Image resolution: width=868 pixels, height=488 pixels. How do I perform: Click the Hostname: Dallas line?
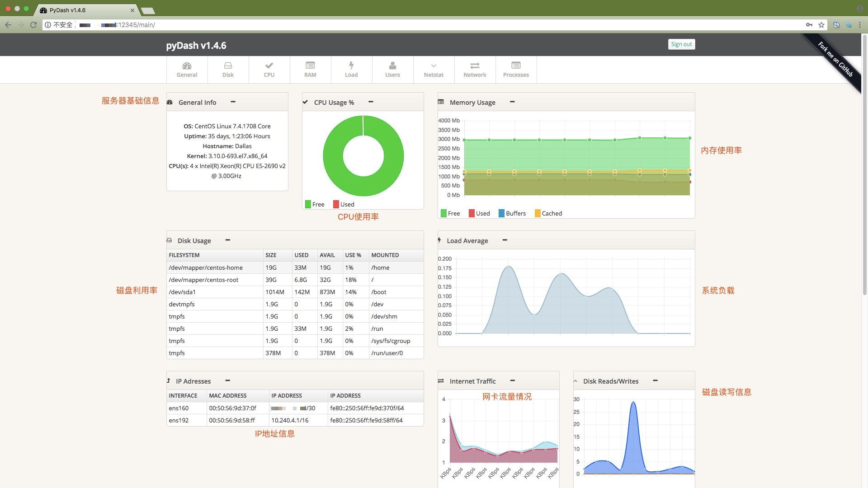(x=227, y=146)
